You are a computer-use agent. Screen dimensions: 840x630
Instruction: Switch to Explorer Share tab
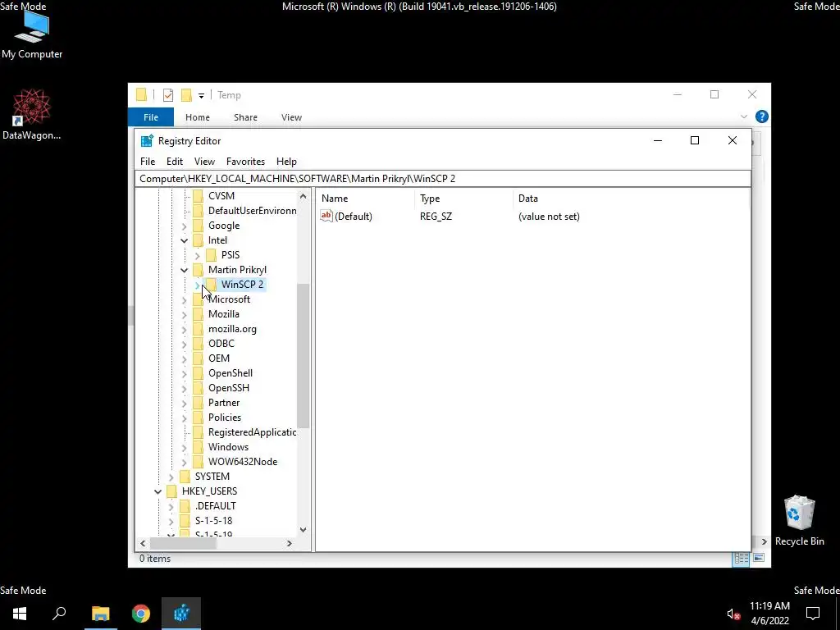[245, 117]
